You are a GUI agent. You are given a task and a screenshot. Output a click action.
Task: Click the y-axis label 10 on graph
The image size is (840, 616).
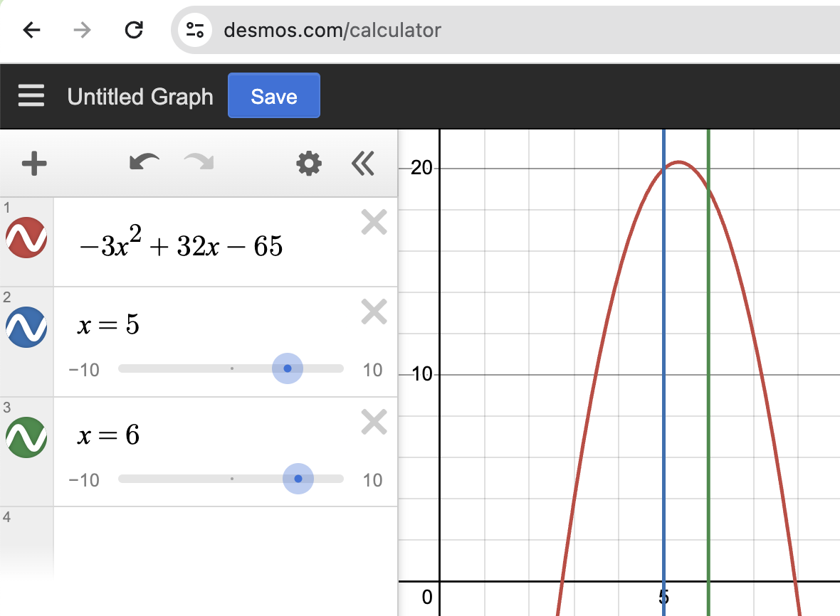tap(421, 373)
